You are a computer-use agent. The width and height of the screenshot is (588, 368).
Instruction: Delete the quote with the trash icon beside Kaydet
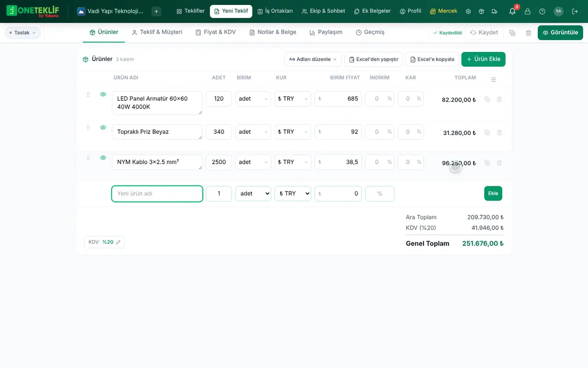[x=528, y=33]
